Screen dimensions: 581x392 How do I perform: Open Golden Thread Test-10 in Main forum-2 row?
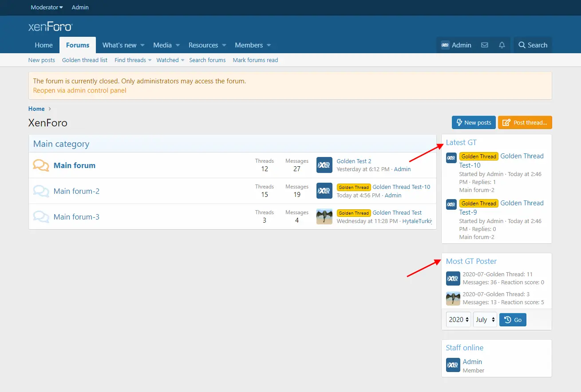tap(401, 187)
